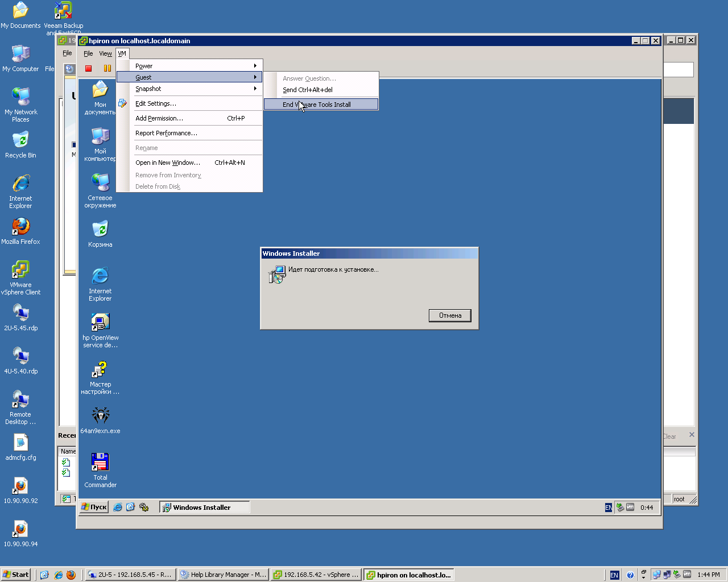Select the 10.90.90.92 Firefox shortcut
The image size is (728, 582).
tap(20, 490)
